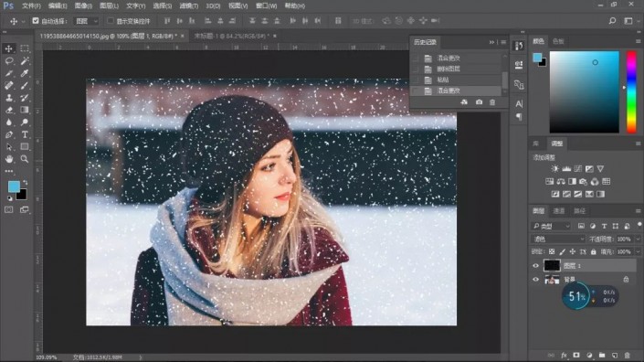Hide the Background layer eye icon
Image resolution: width=644 pixels, height=362 pixels.
click(535, 280)
